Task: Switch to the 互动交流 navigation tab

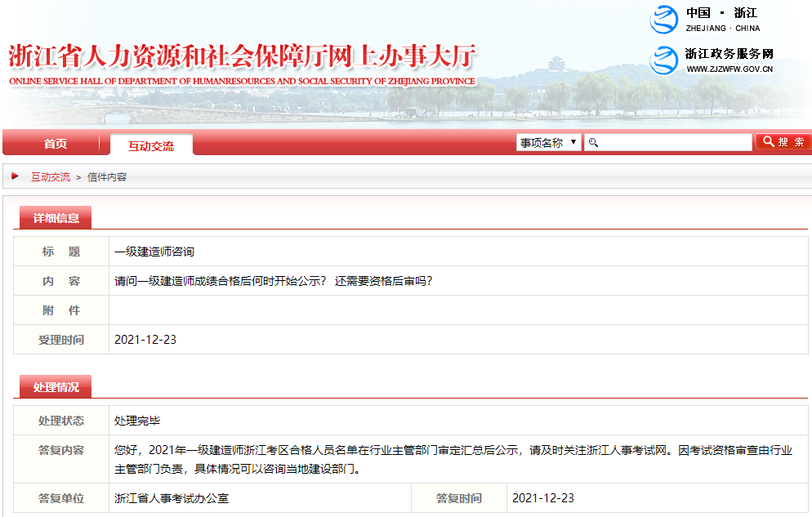Action: [x=151, y=145]
